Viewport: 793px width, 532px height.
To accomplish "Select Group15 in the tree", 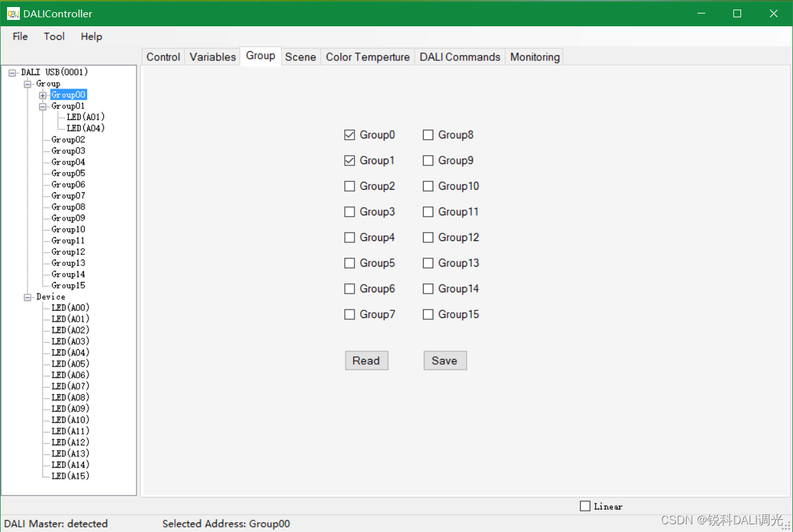I will click(x=68, y=286).
